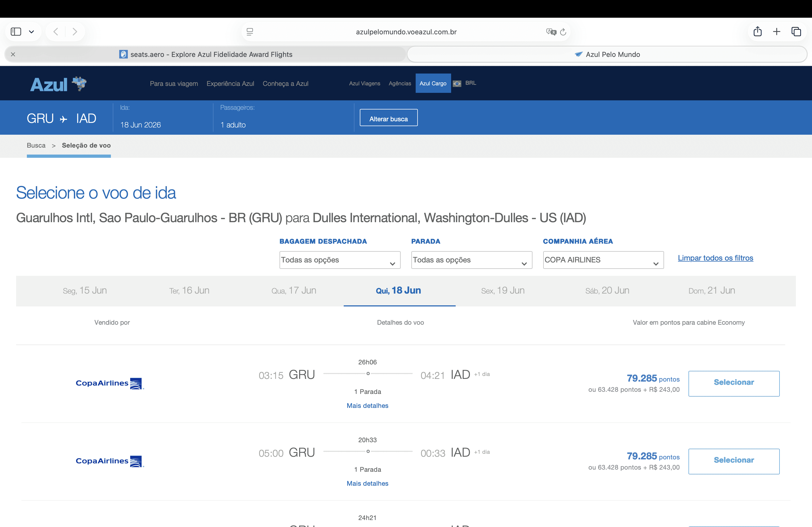Viewport: 812px width, 527px height.
Task: Select the Ter, 16 Jun date tab
Action: [189, 290]
